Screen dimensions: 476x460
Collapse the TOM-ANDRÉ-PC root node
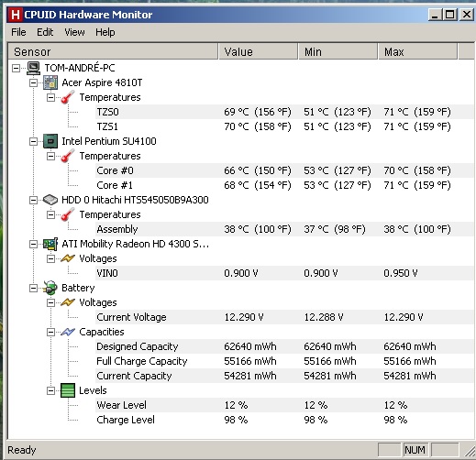[x=16, y=68]
